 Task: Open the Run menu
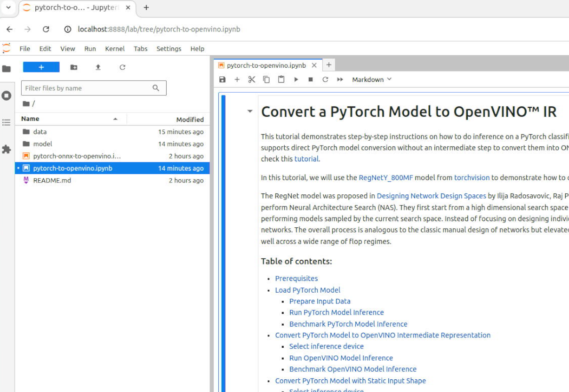coord(90,48)
